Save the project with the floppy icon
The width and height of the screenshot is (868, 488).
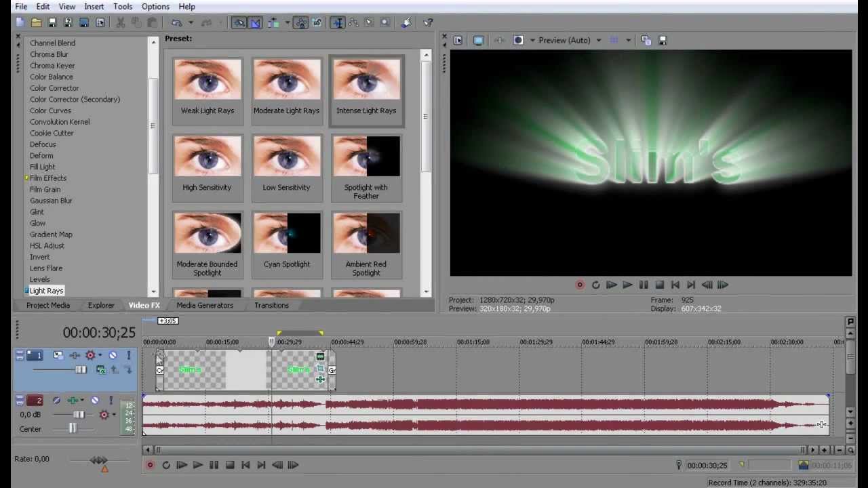(52, 22)
